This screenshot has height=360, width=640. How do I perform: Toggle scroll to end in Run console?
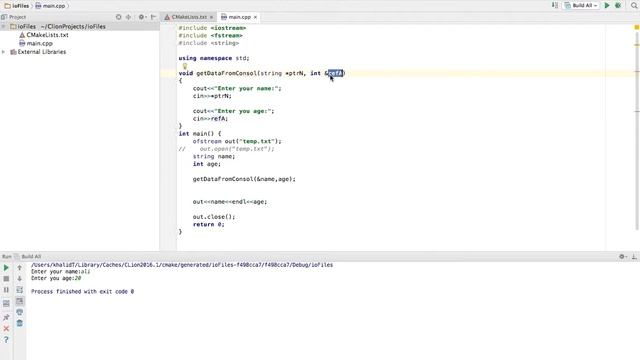tap(20, 301)
